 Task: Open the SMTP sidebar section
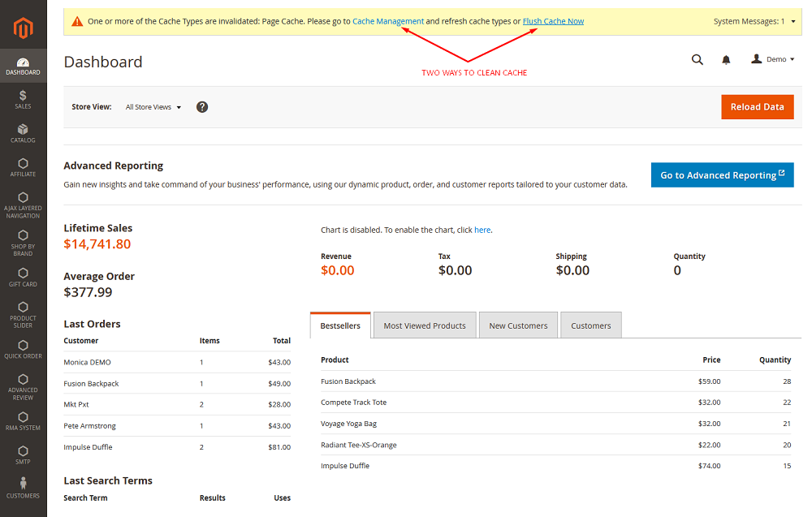[x=23, y=455]
